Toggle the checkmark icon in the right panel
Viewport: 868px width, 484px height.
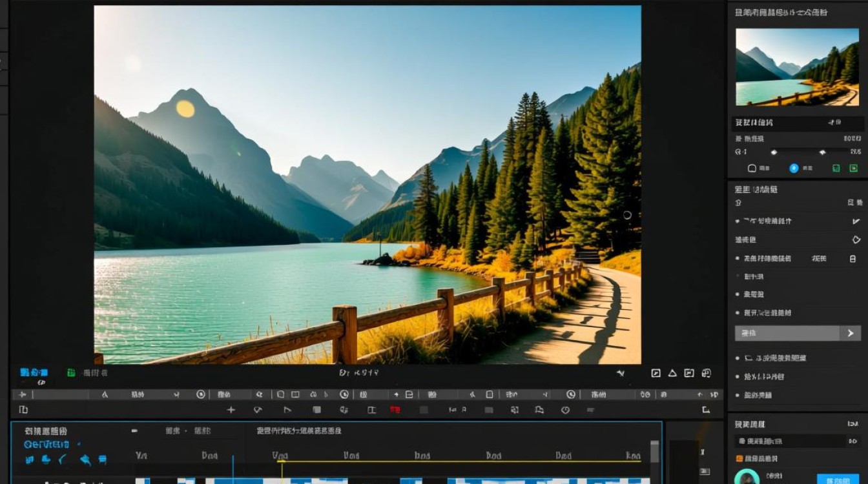pos(856,221)
